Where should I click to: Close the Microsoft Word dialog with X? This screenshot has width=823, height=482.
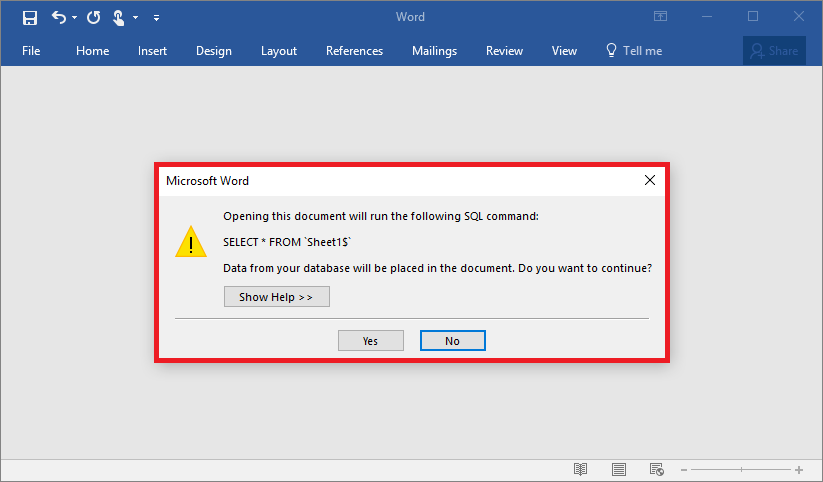pyautogui.click(x=650, y=180)
